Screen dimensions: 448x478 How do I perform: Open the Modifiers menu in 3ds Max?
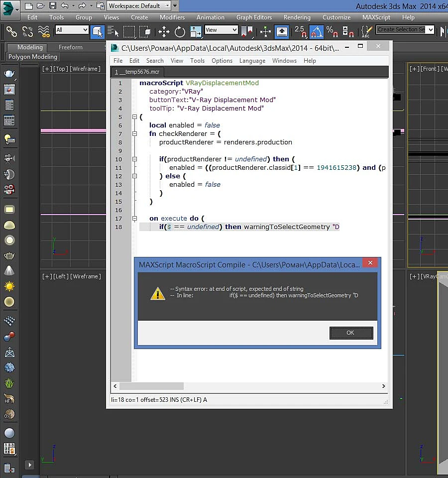[x=172, y=17]
